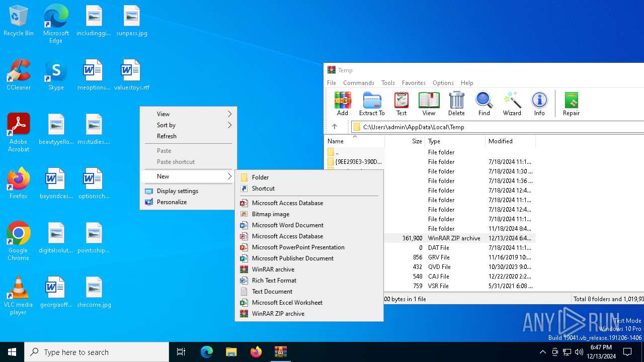The height and width of the screenshot is (362, 644).
Task: Open the File menu in WinRAR
Action: (x=332, y=83)
